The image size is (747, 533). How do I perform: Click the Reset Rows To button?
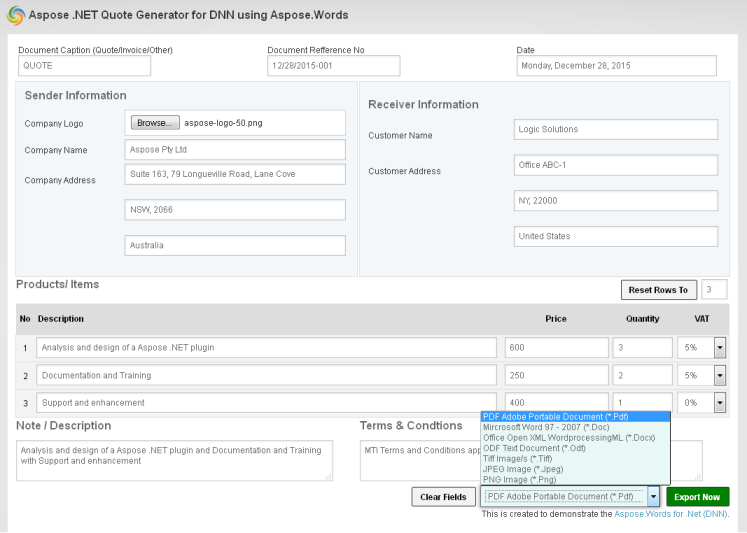658,290
